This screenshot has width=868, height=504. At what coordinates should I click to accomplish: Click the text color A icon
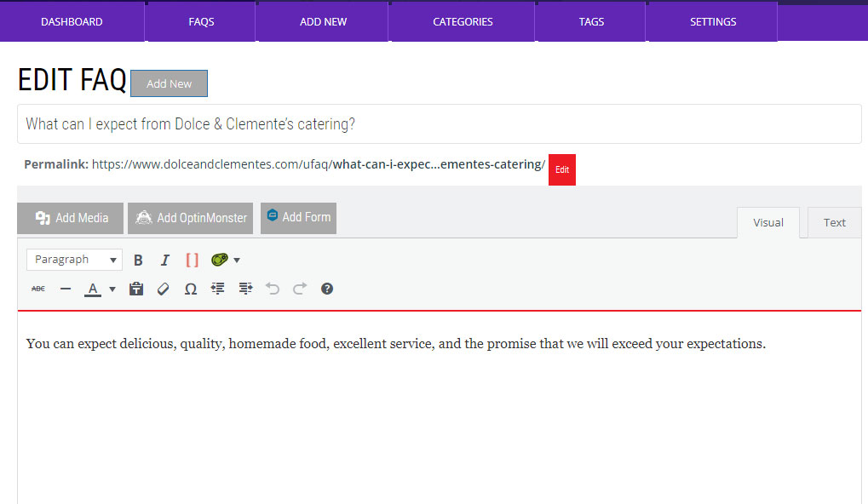click(93, 289)
